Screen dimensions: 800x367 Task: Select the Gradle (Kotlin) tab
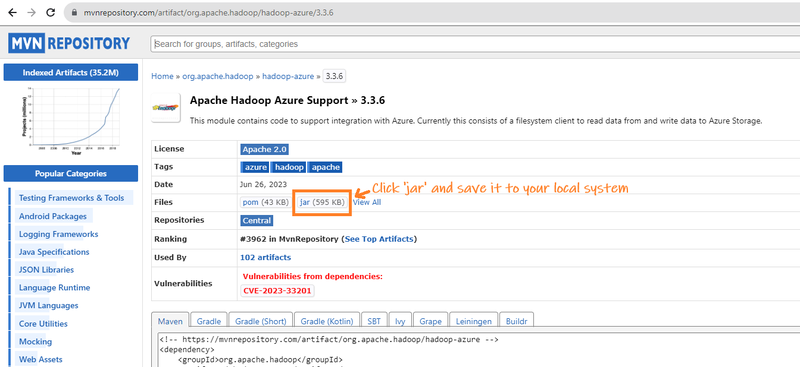(327, 321)
